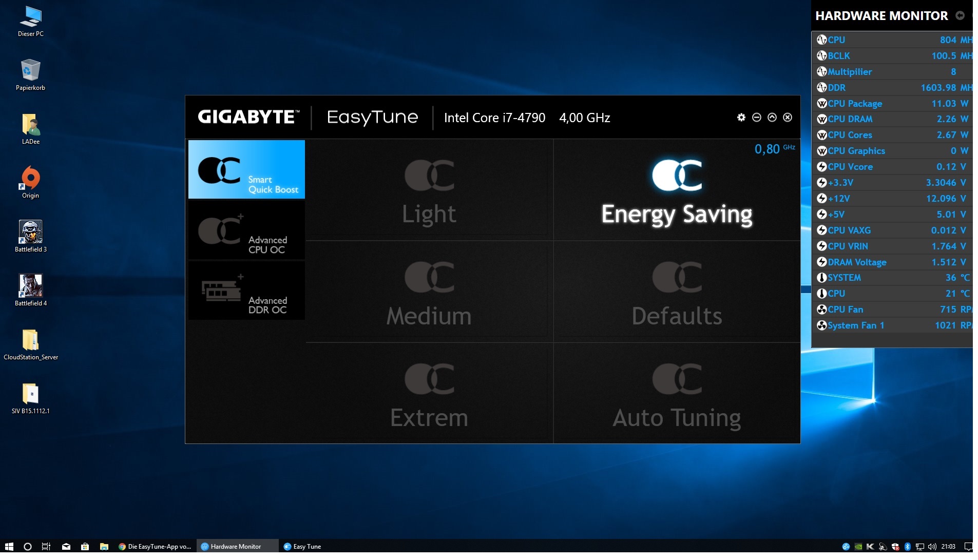Click network tray icon
Screen dimensions: 978x560
(x=920, y=547)
